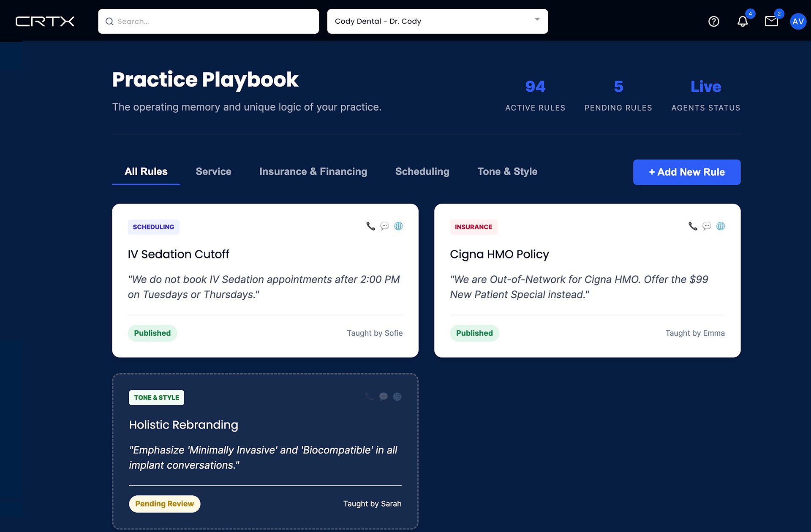Viewport: 811px width, 532px height.
Task: Click the Add New Rule button
Action: point(686,172)
